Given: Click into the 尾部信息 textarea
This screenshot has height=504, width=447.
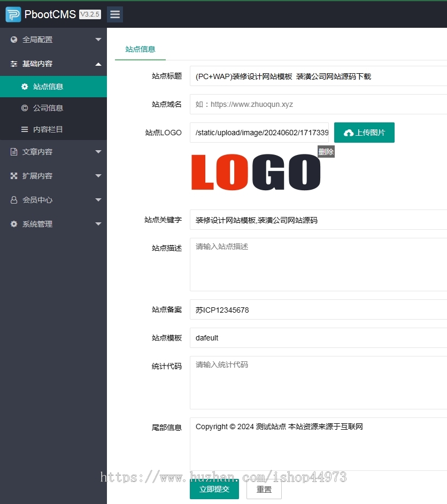Looking at the screenshot, I should (x=318, y=444).
